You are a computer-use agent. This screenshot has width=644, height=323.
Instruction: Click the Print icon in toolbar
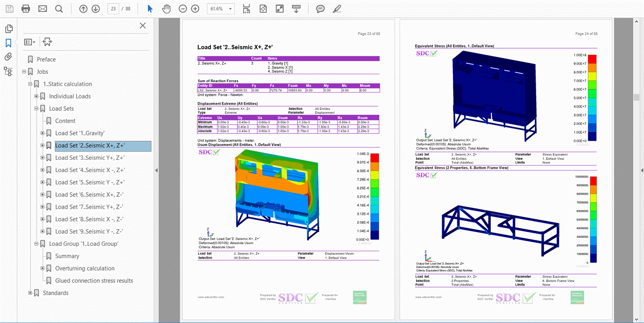26,8
